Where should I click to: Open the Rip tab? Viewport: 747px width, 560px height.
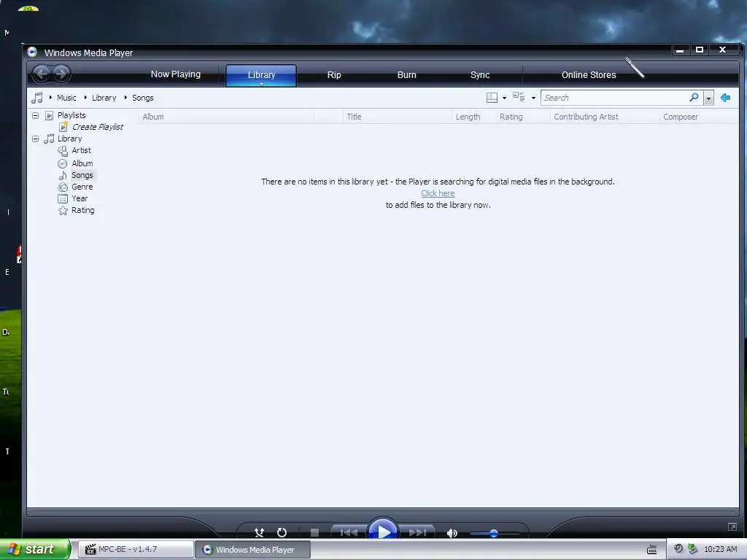[x=334, y=75]
